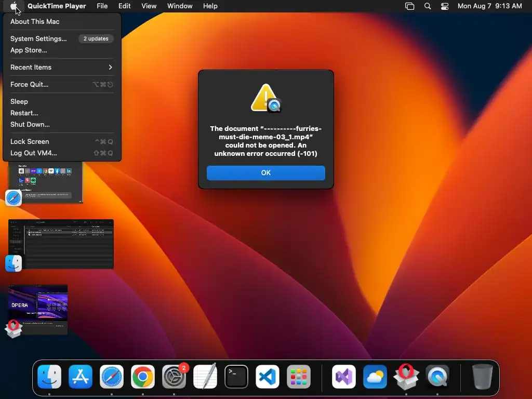Launch Safari from the Dock
This screenshot has height=399, width=532.
112,377
